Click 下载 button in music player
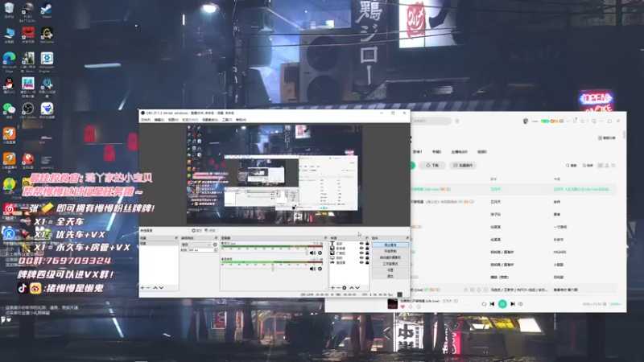 tap(432, 165)
